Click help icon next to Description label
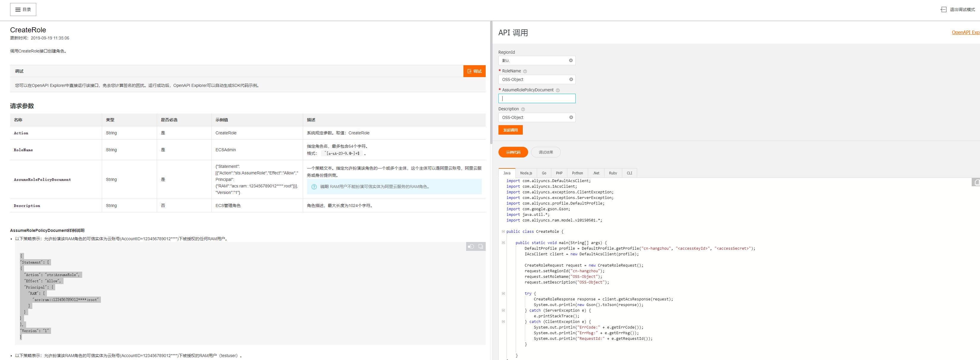This screenshot has height=360, width=980. point(523,109)
